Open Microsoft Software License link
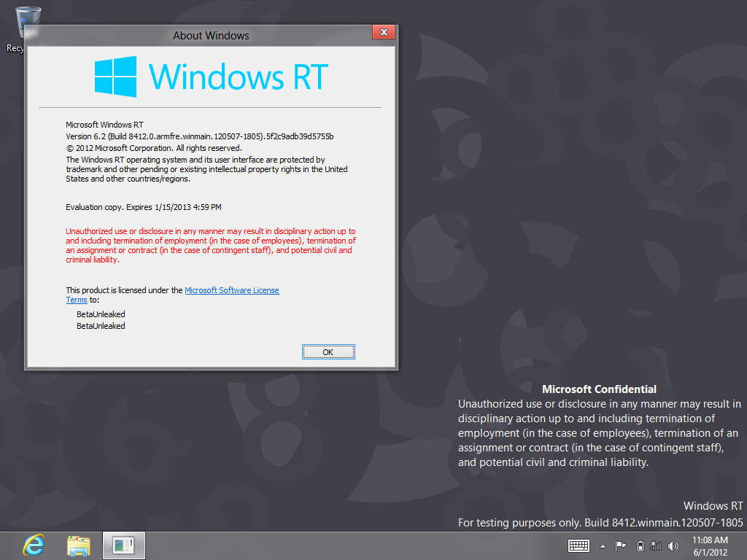 (231, 290)
